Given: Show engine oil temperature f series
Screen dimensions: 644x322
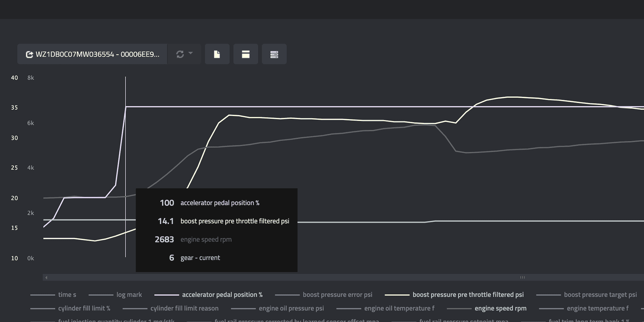Looking at the screenshot, I should click(385, 308).
